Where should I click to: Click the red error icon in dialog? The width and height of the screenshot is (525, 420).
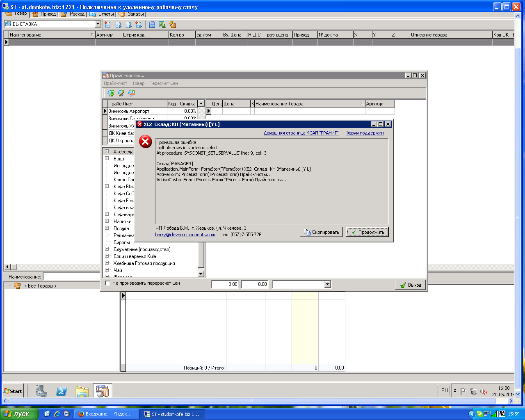pos(145,142)
